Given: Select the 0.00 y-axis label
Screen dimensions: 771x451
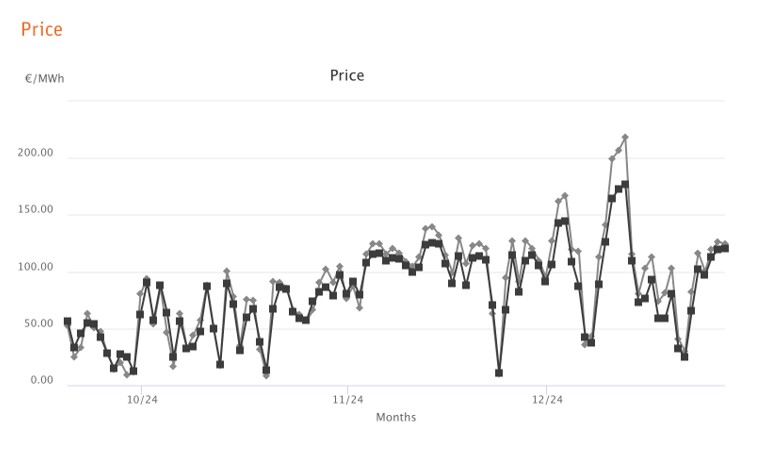Looking at the screenshot, I should [42, 380].
